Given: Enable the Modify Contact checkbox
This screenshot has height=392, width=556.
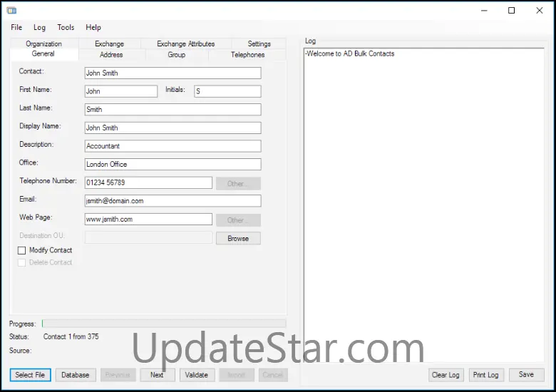Looking at the screenshot, I should click(x=21, y=251).
